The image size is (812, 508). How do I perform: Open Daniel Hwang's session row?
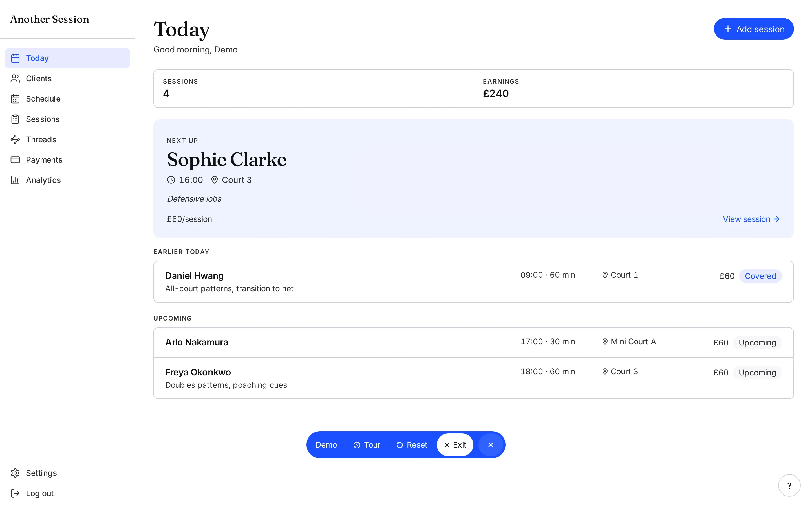[473, 282]
